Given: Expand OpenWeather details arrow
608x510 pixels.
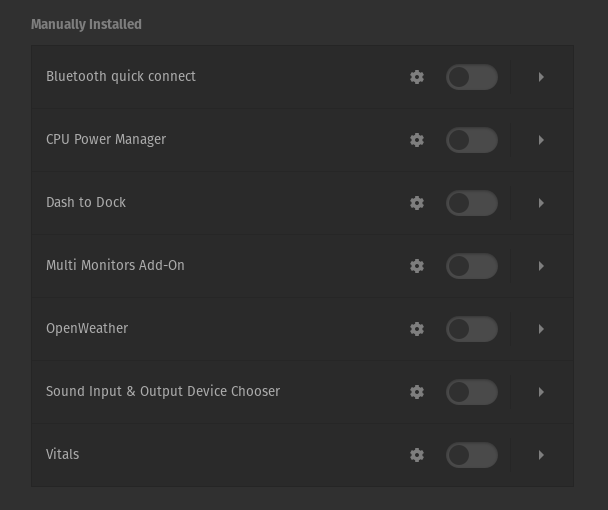Looking at the screenshot, I should click(541, 329).
